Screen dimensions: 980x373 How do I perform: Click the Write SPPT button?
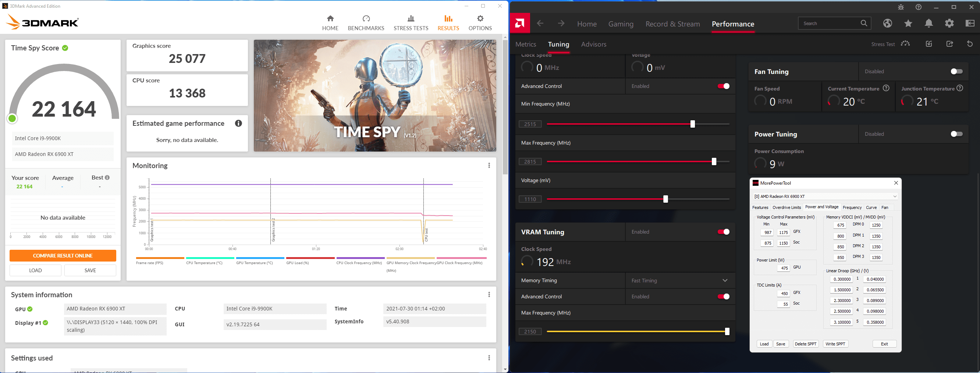coord(835,344)
